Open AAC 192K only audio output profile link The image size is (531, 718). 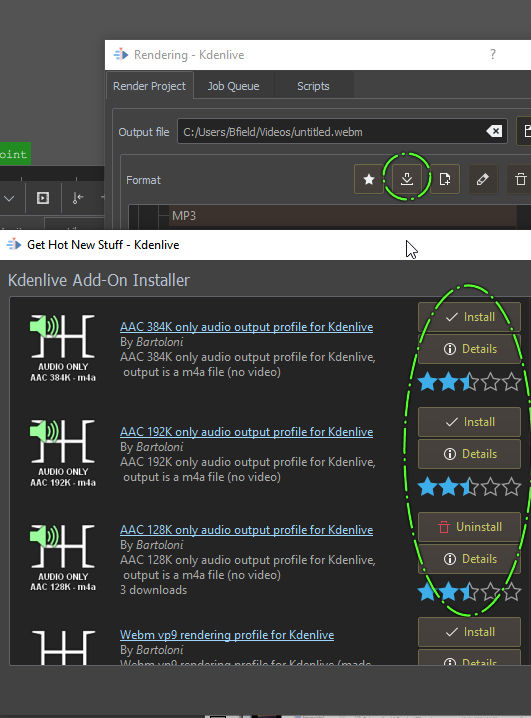246,432
